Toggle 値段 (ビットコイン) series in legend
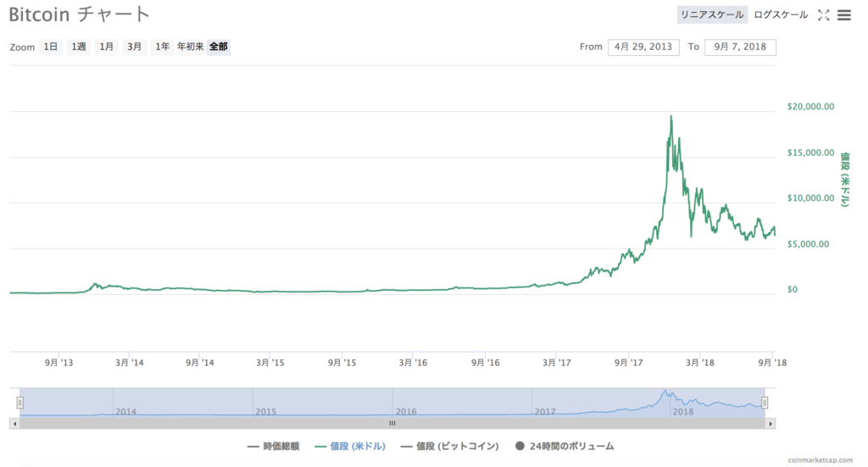Screen dimensions: 868x467 pyautogui.click(x=449, y=447)
